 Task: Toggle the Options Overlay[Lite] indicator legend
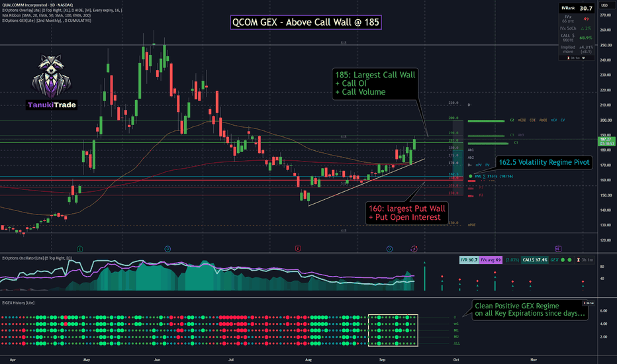[62, 10]
